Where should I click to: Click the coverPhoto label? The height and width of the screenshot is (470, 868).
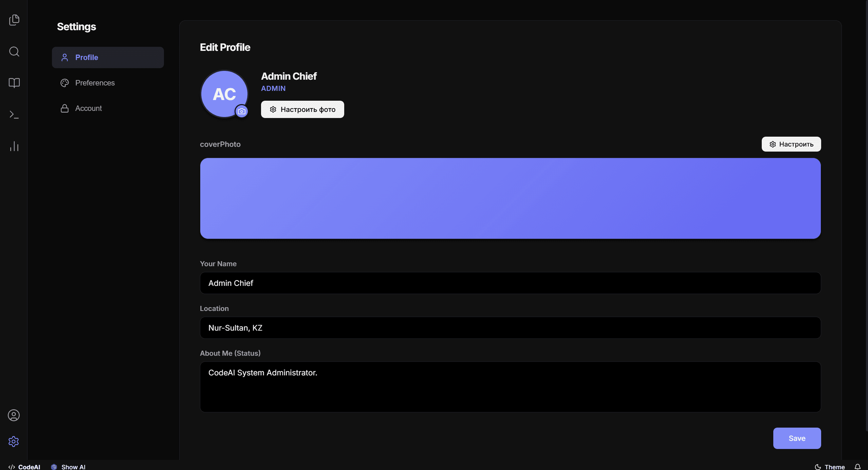tap(220, 144)
